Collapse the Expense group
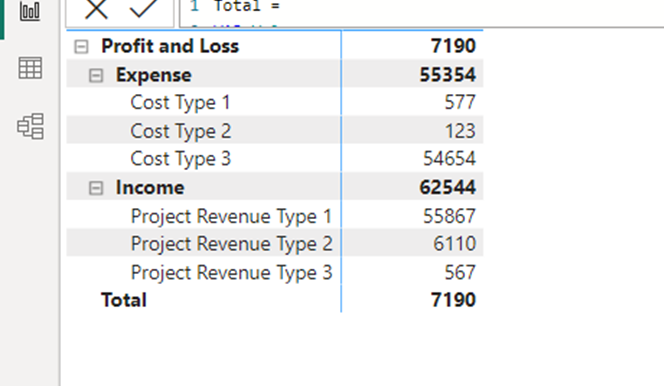Screen dimensions: 664x386 (x=96, y=75)
